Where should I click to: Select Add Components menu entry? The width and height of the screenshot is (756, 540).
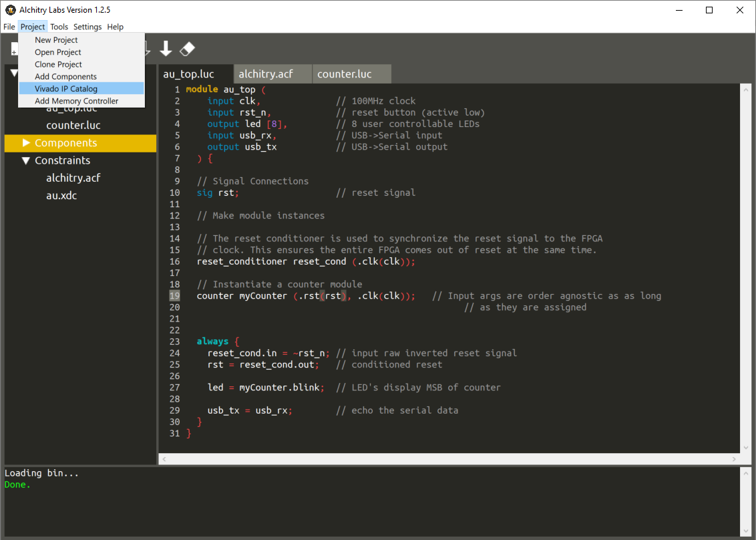click(81, 76)
